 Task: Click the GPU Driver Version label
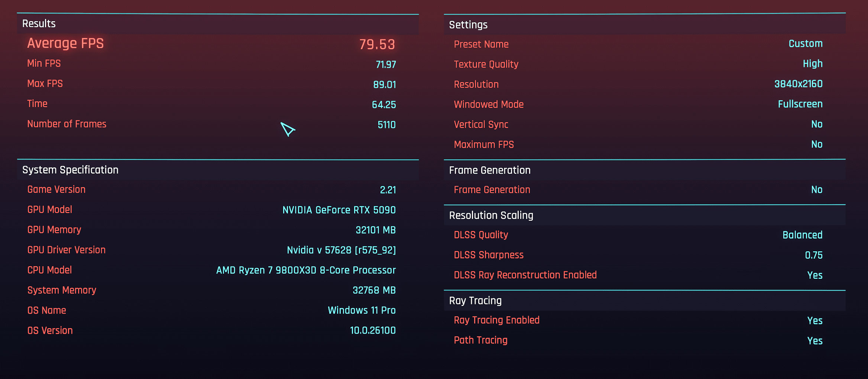coord(67,250)
